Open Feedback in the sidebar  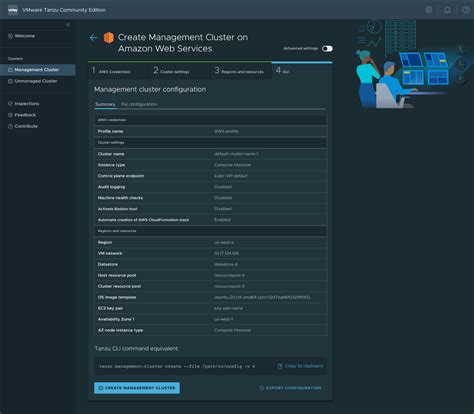pyautogui.click(x=22, y=115)
